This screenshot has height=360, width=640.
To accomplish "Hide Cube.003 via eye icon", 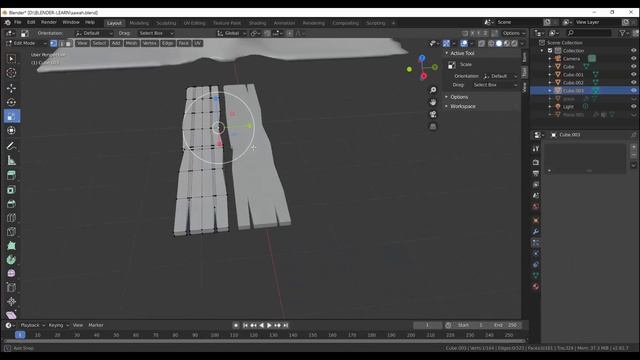I will pyautogui.click(x=633, y=91).
